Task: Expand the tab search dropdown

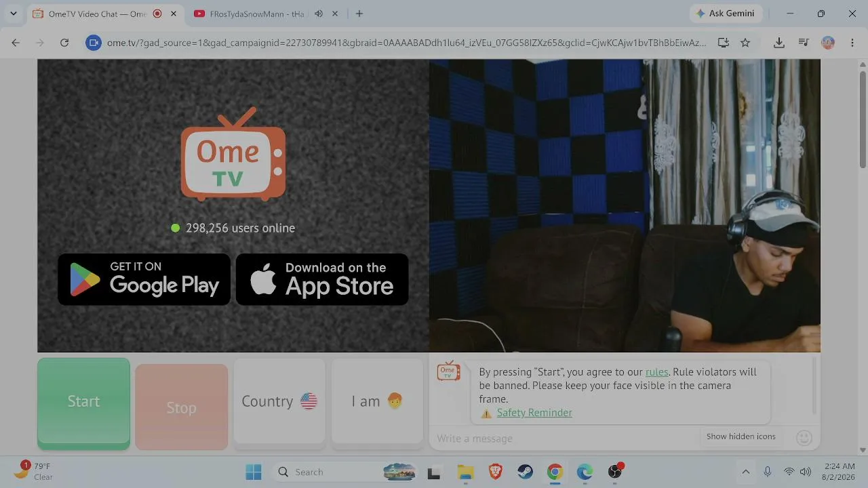Action: (x=13, y=14)
